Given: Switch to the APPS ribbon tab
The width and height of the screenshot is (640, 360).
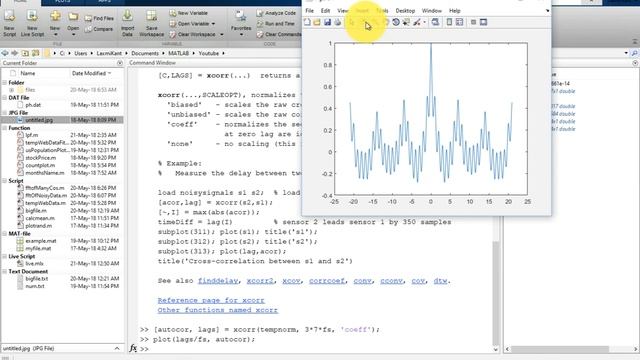Looking at the screenshot, I should click(104, 2).
